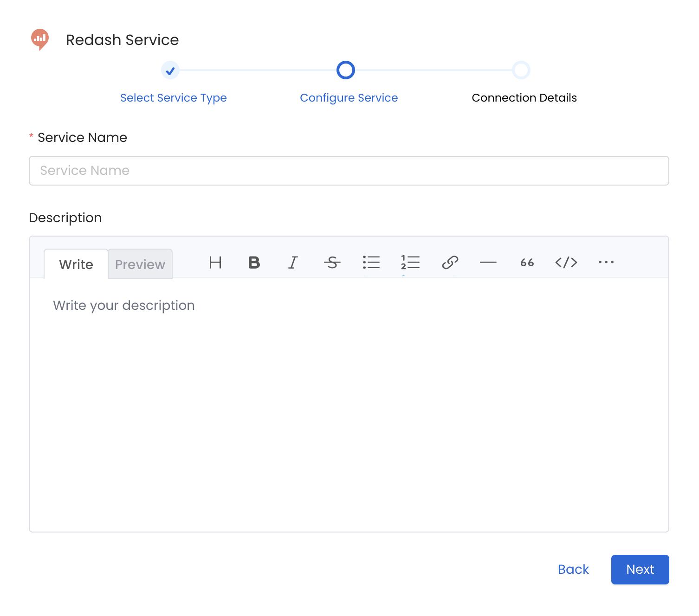The image size is (699, 616).
Task: Click the Service Name input field
Action: pyautogui.click(x=349, y=171)
